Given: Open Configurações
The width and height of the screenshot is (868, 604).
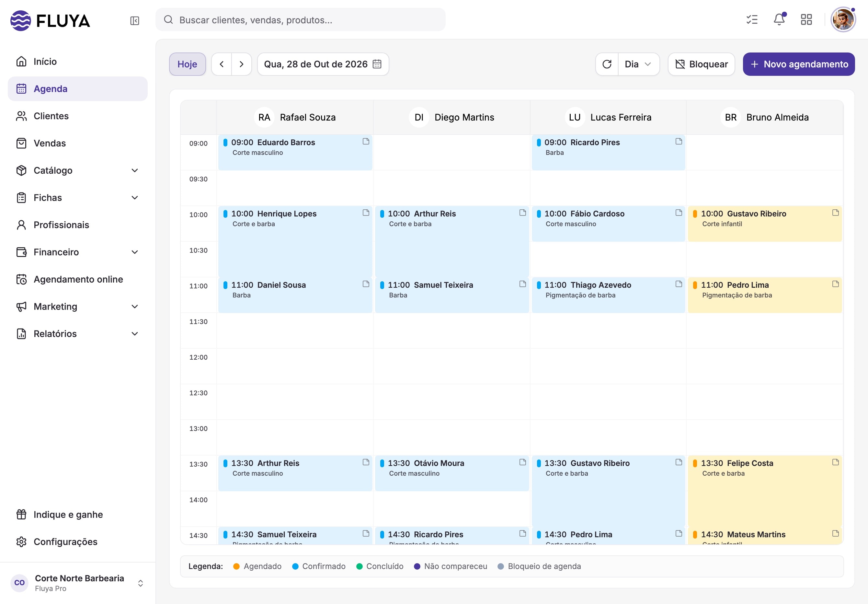Looking at the screenshot, I should tap(77, 542).
